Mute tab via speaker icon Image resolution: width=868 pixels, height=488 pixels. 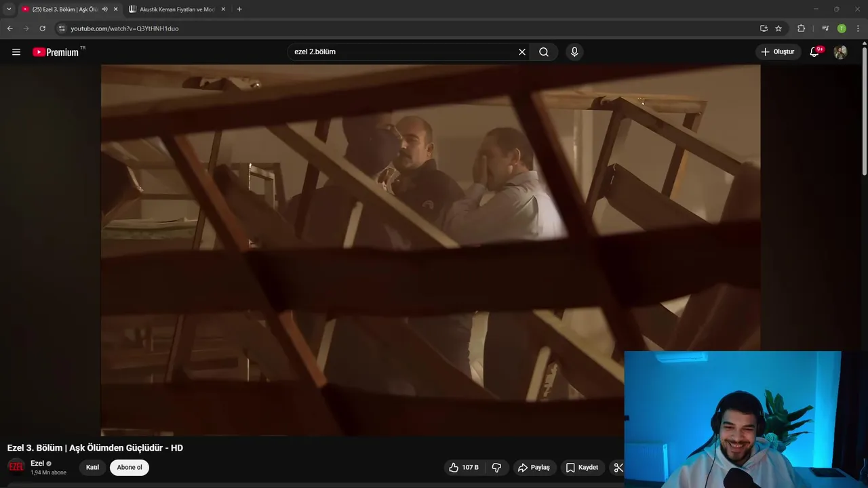point(104,9)
